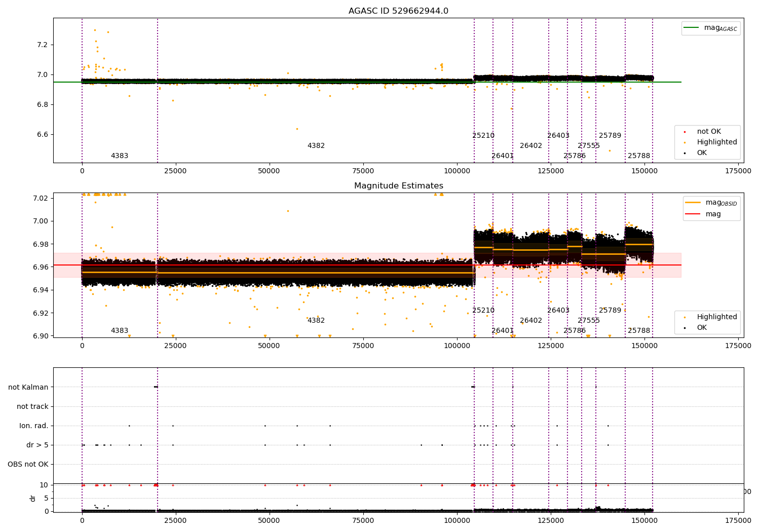Click the 6.98 y-axis tick label
The width and height of the screenshot is (760, 532).
click(x=41, y=244)
